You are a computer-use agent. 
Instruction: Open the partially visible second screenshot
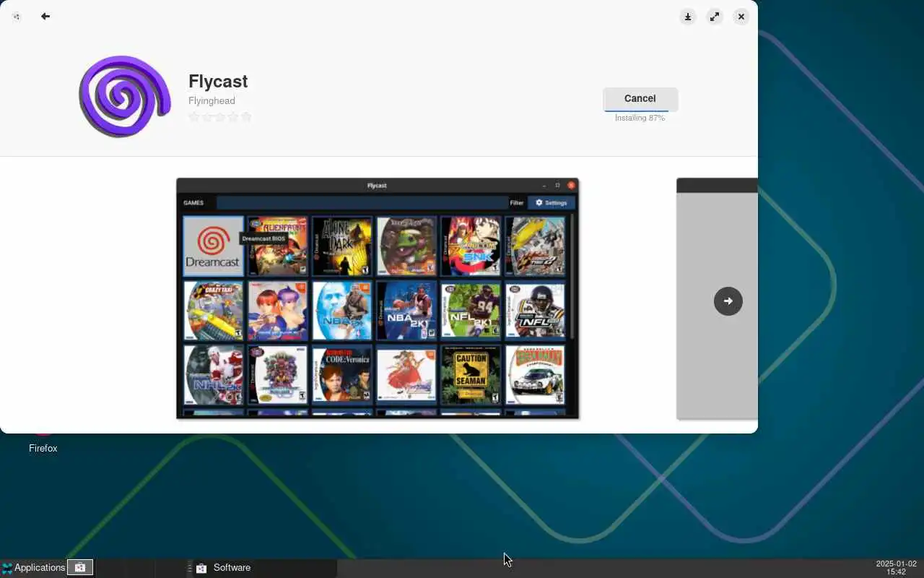click(x=717, y=298)
